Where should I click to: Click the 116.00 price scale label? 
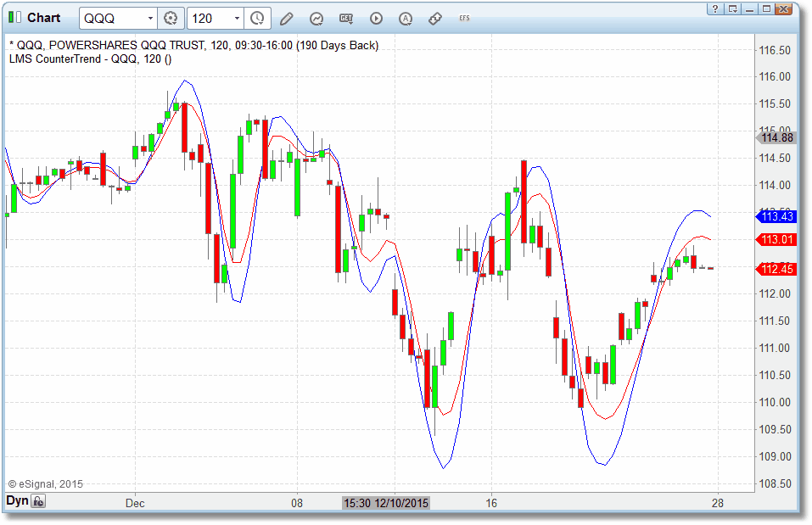coord(775,76)
